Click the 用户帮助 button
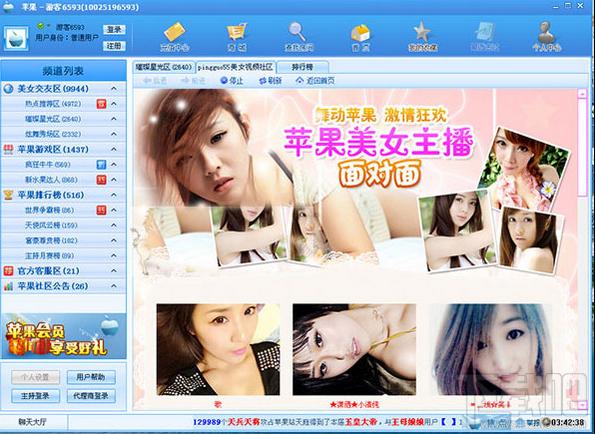 91,377
